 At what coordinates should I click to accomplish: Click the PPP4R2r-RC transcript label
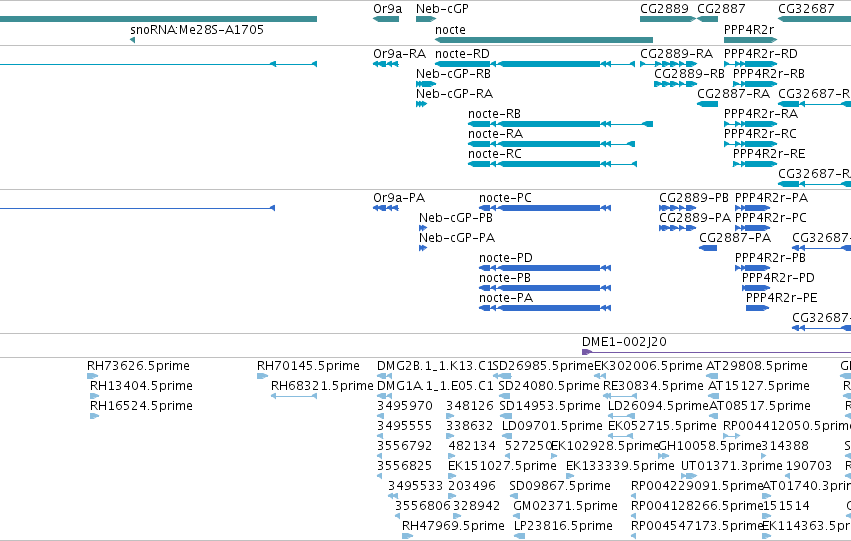[x=760, y=133]
